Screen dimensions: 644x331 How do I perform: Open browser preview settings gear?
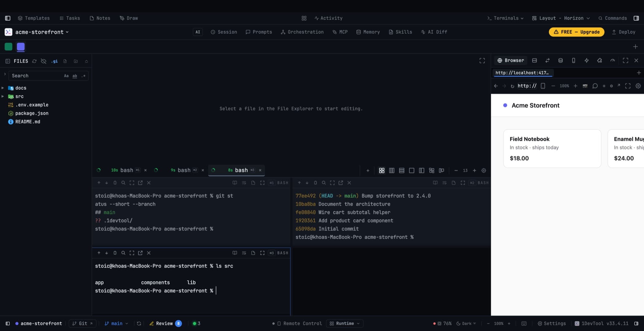[x=638, y=86]
